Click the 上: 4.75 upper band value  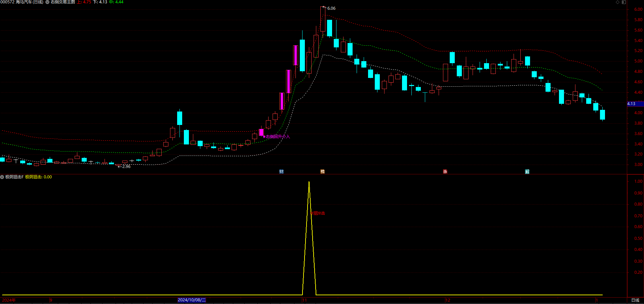(x=84, y=2)
